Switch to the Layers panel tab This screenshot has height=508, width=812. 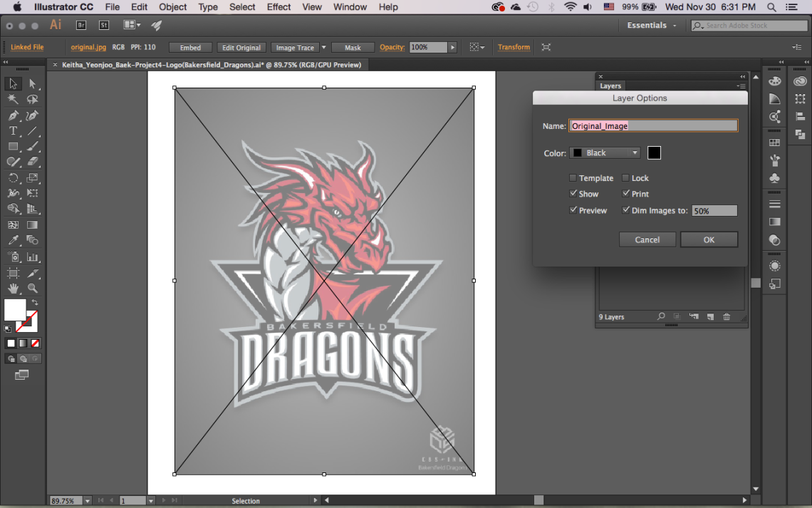pyautogui.click(x=610, y=86)
